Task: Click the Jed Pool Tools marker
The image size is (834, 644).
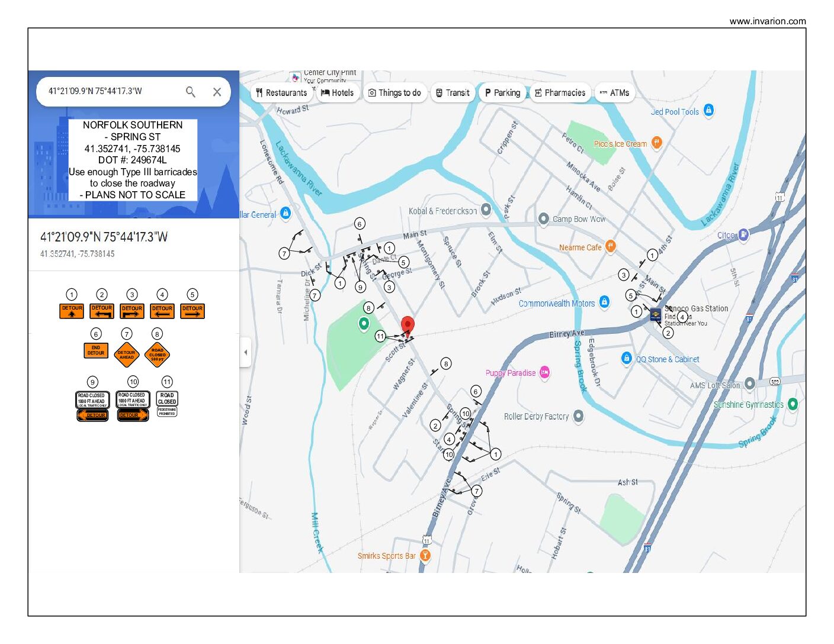Action: coord(708,110)
